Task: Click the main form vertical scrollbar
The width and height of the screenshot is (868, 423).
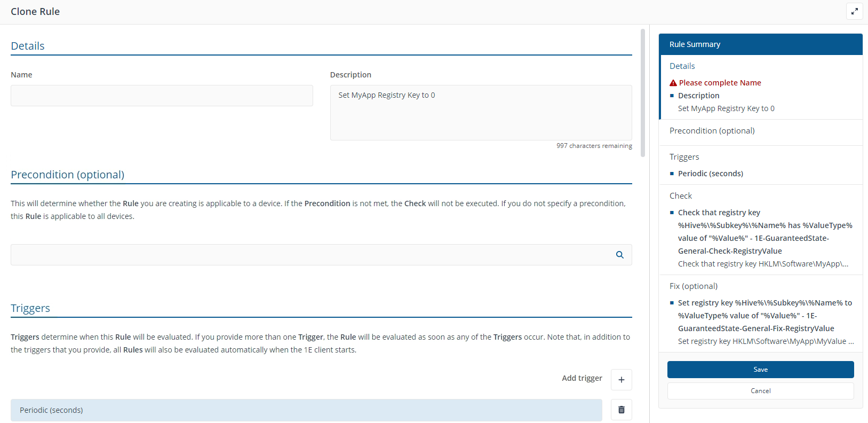Action: (643, 93)
